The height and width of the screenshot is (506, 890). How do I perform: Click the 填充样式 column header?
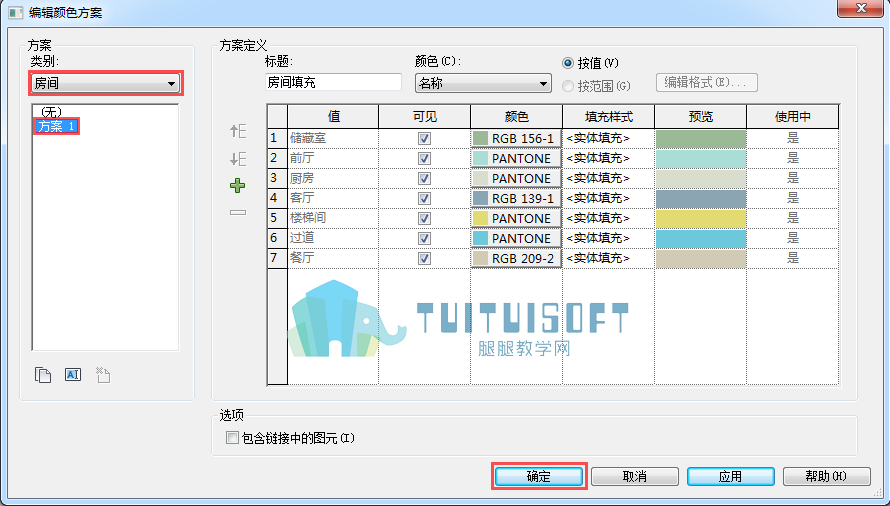(608, 116)
